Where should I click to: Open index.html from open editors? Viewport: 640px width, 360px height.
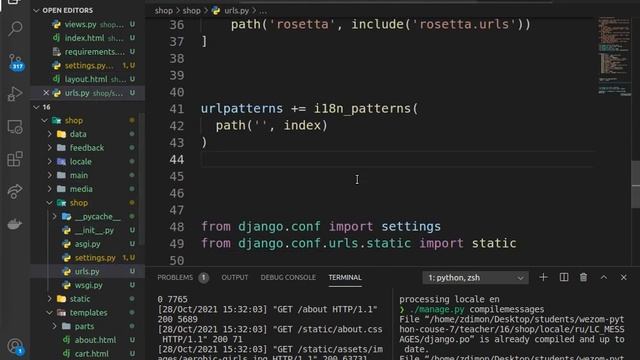88,38
